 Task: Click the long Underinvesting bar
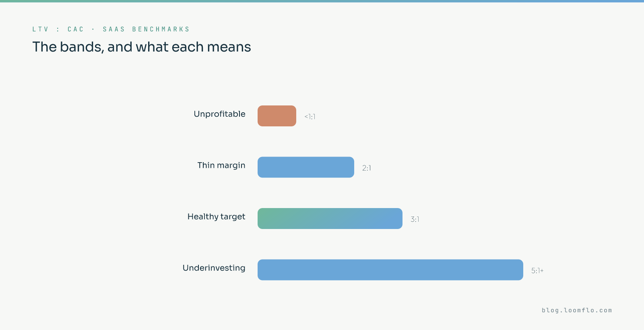pos(390,270)
